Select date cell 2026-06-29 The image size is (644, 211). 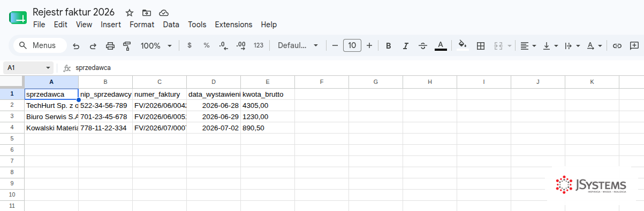pos(214,116)
